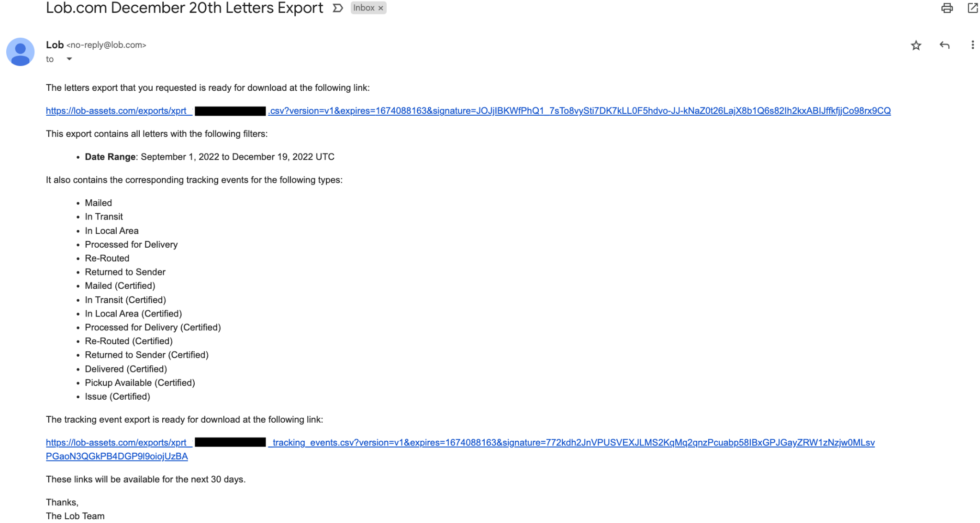Star this Lob email

tap(916, 45)
